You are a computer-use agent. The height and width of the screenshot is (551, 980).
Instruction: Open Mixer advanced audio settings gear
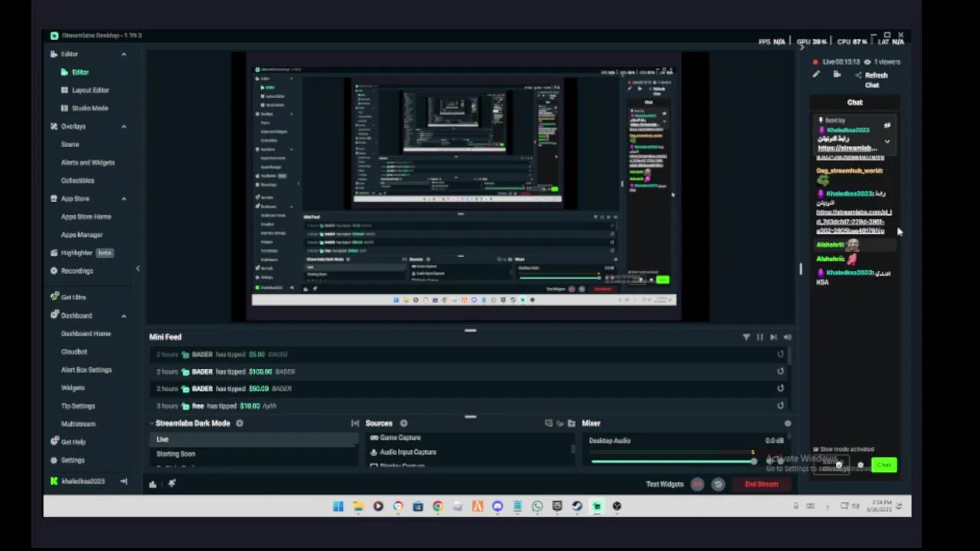pos(787,423)
